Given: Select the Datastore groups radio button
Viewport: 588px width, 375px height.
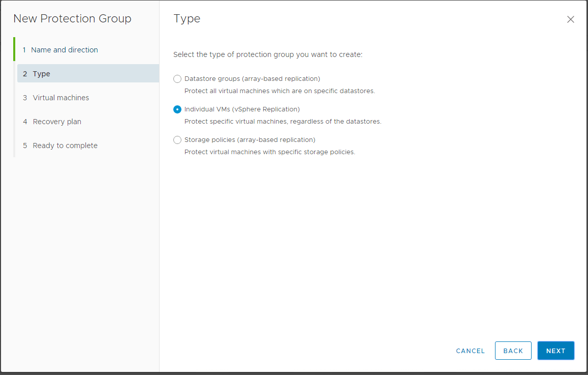Looking at the screenshot, I should pyautogui.click(x=177, y=79).
